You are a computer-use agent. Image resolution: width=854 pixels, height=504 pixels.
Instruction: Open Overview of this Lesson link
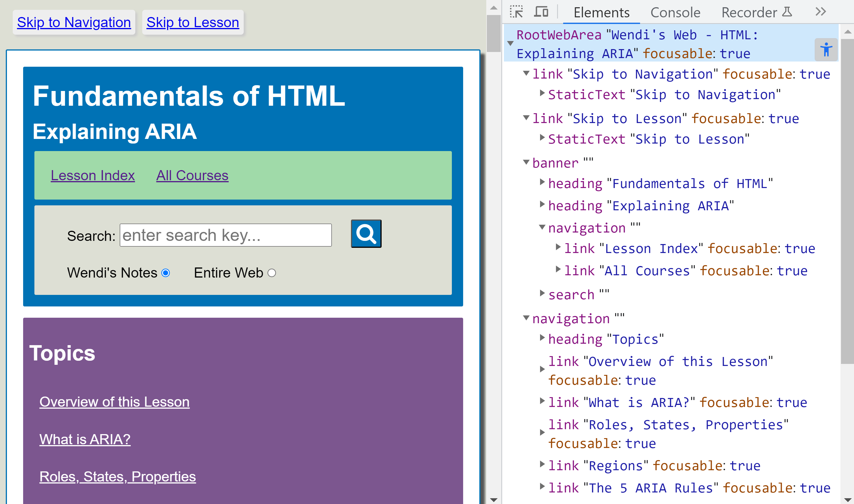(114, 402)
